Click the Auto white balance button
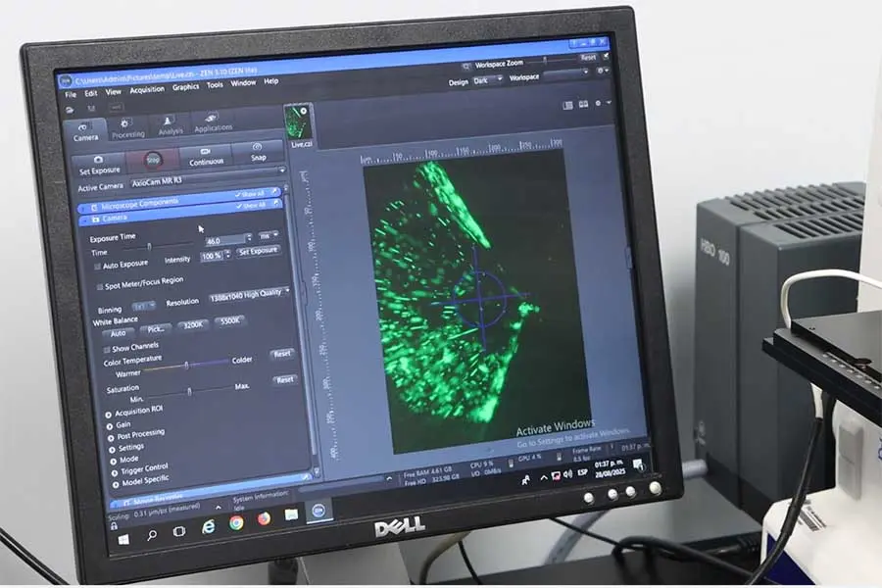882x588 pixels. (119, 333)
